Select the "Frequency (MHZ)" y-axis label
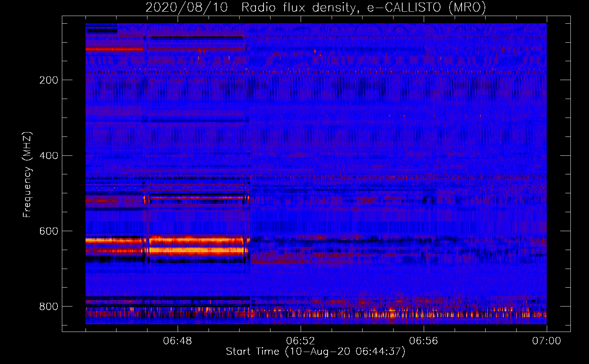 (x=27, y=174)
